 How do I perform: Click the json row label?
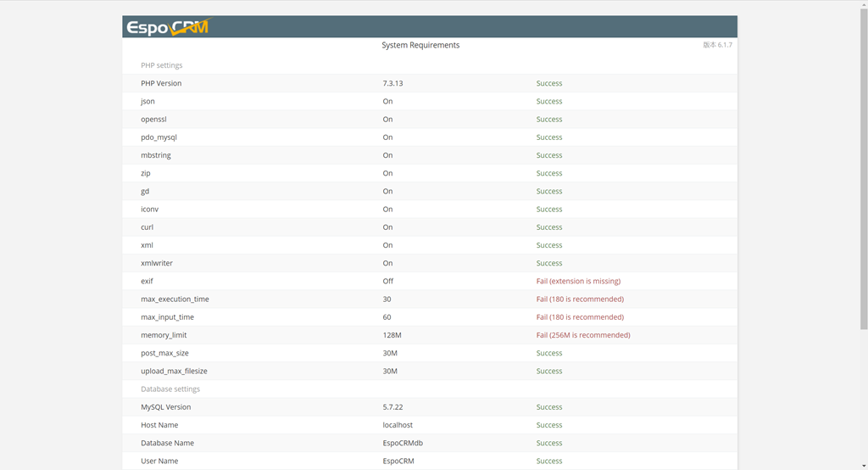pos(147,102)
